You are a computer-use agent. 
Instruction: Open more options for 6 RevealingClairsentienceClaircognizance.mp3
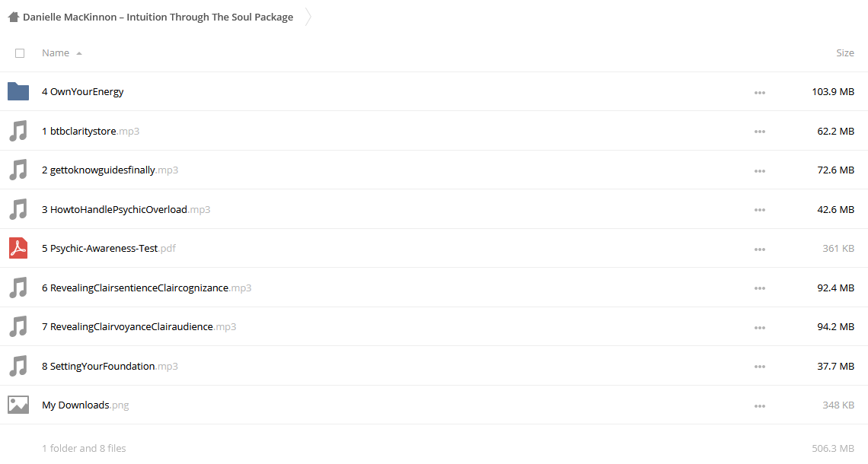coord(760,289)
